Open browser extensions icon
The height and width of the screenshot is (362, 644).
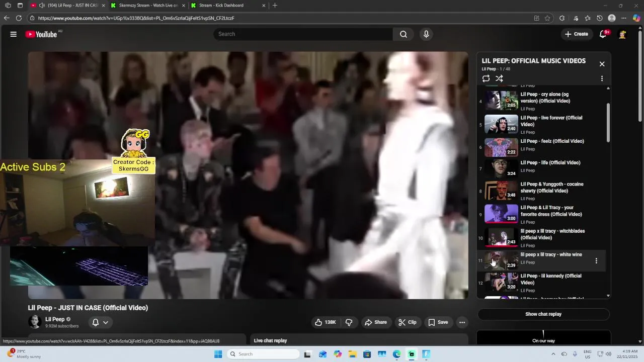pos(562,18)
